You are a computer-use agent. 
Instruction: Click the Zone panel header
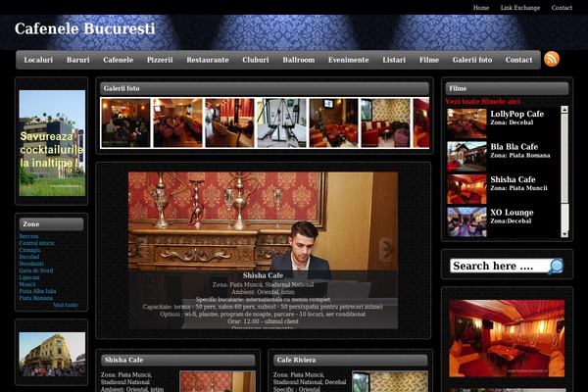tap(51, 224)
